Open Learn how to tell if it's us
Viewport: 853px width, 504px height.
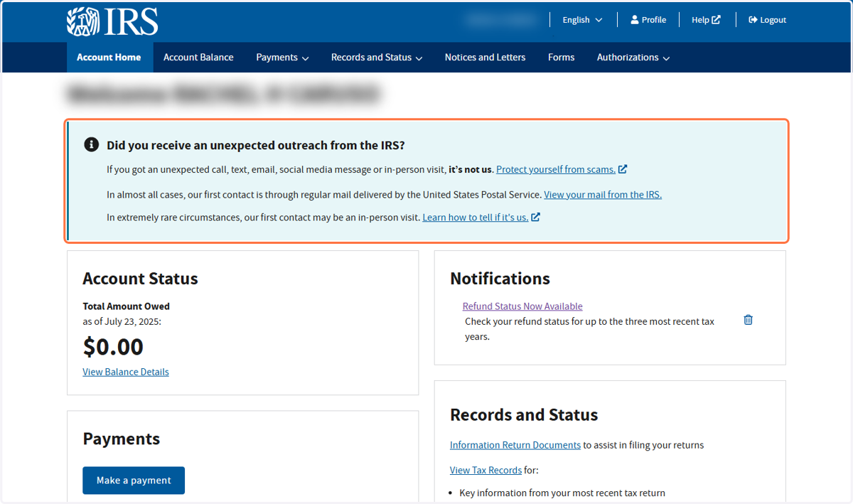coord(476,218)
